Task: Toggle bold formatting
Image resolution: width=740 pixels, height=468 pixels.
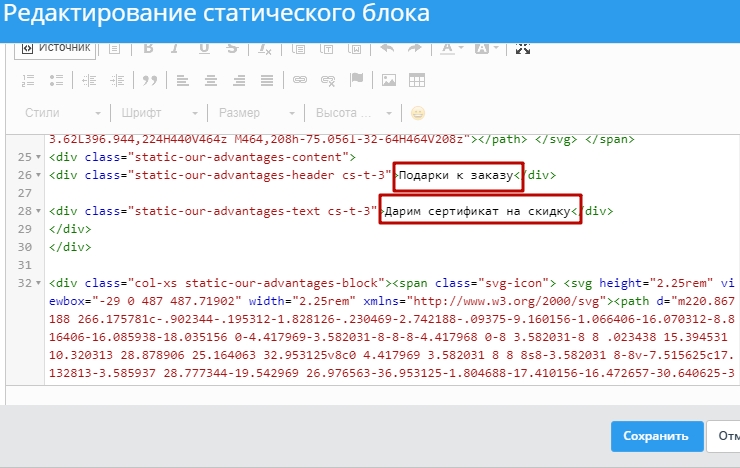Action: click(148, 48)
